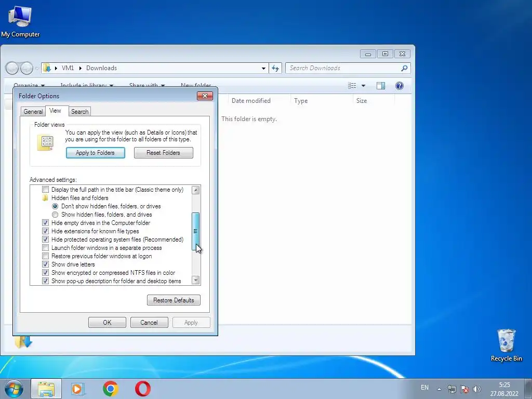Select VM1 in the address path
This screenshot has width=532, height=399.
click(68, 68)
